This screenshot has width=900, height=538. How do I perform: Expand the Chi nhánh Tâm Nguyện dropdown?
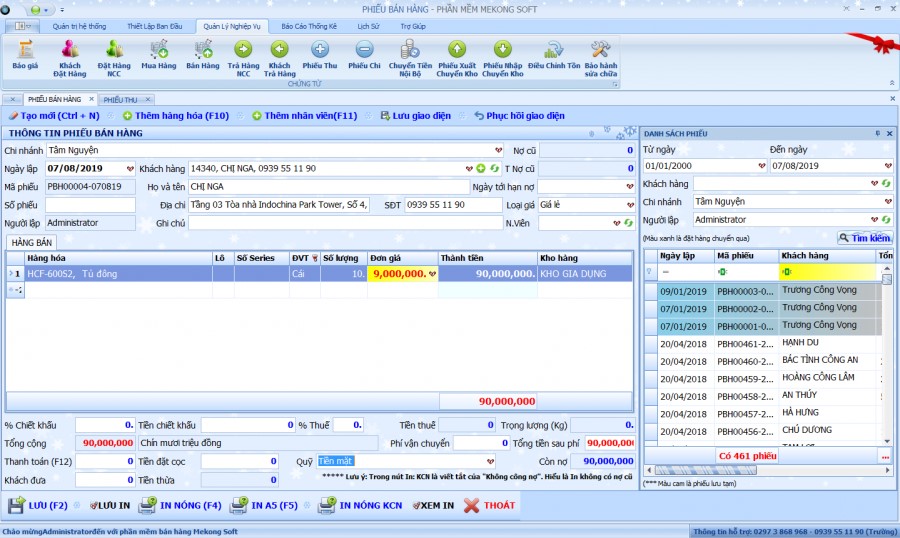click(x=498, y=150)
